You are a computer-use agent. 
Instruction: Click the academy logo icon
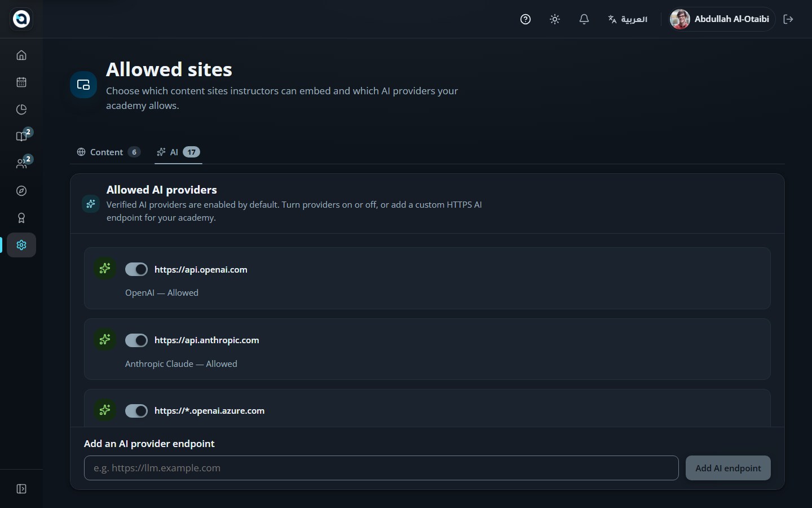click(x=21, y=19)
